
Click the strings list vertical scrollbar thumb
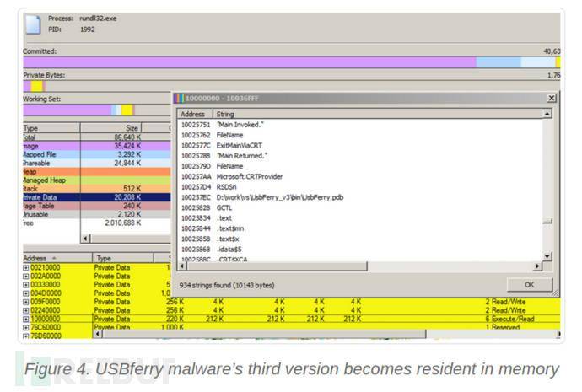click(547, 222)
